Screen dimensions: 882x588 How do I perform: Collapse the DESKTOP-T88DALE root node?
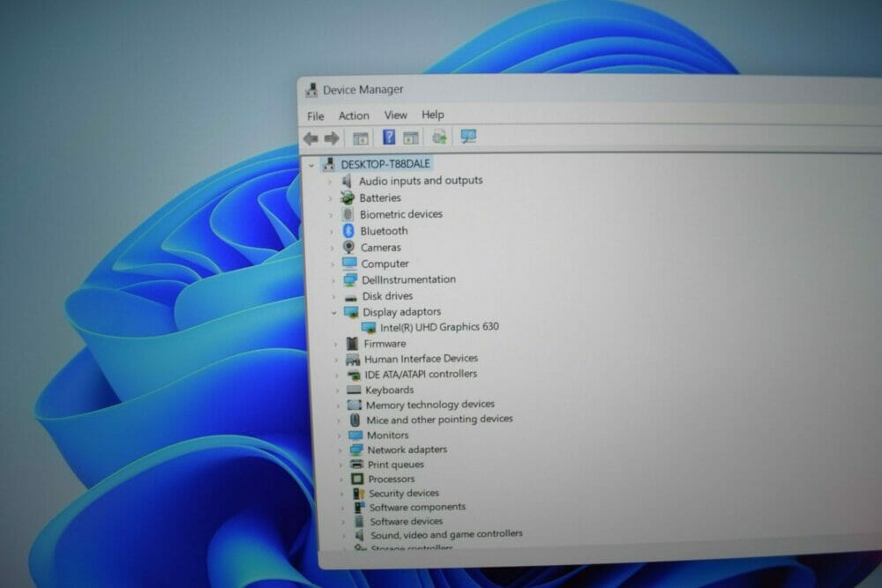point(311,165)
